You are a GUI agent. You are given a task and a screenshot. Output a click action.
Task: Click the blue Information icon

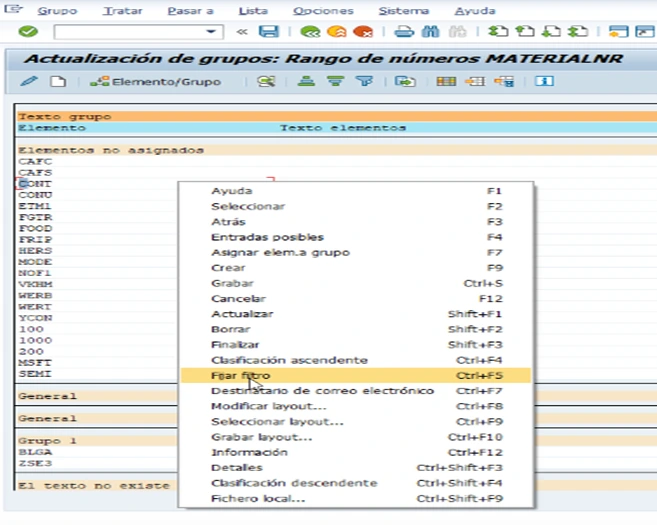[544, 81]
